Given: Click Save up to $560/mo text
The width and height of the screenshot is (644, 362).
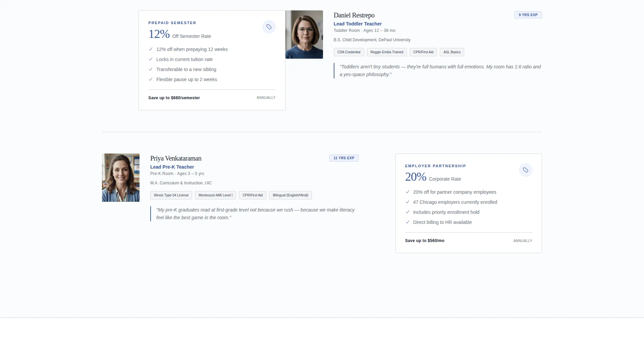Looking at the screenshot, I should [425, 241].
